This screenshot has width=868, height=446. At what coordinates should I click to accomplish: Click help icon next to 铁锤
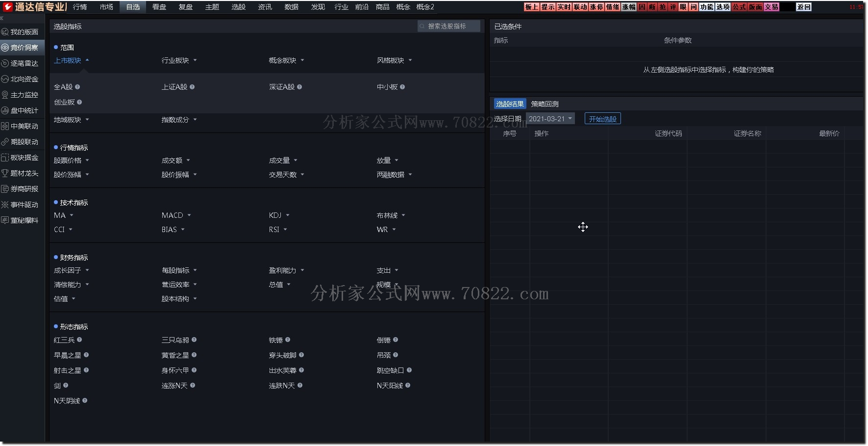pos(288,340)
